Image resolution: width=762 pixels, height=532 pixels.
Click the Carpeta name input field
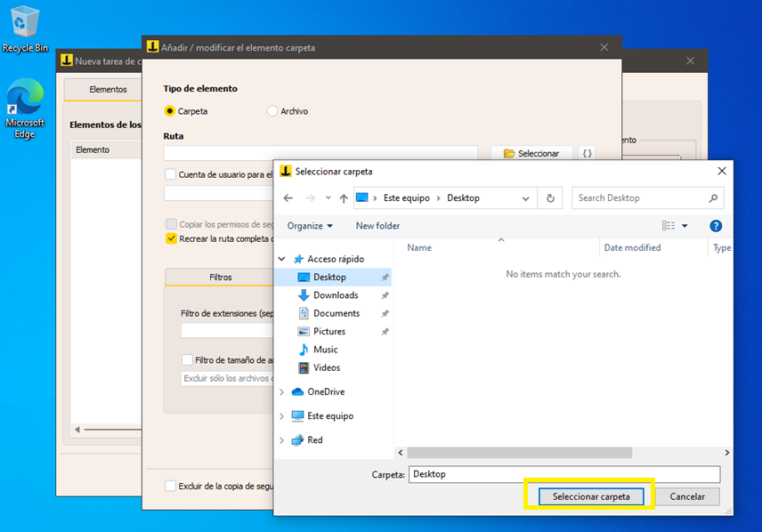(x=563, y=474)
